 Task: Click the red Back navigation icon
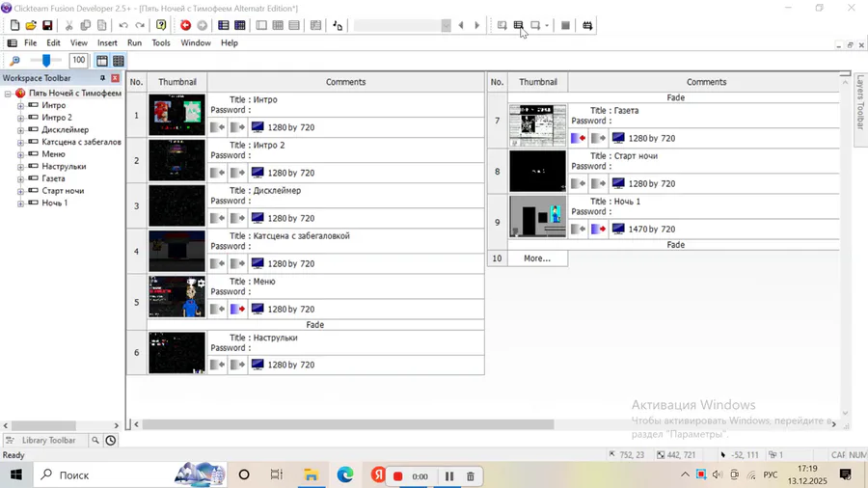click(185, 25)
